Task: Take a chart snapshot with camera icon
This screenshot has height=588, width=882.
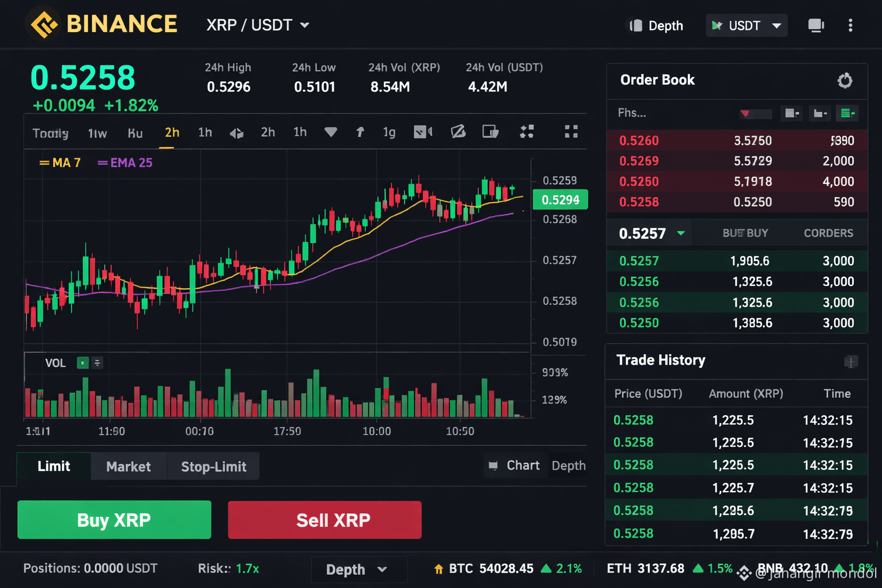Action: coord(423,132)
